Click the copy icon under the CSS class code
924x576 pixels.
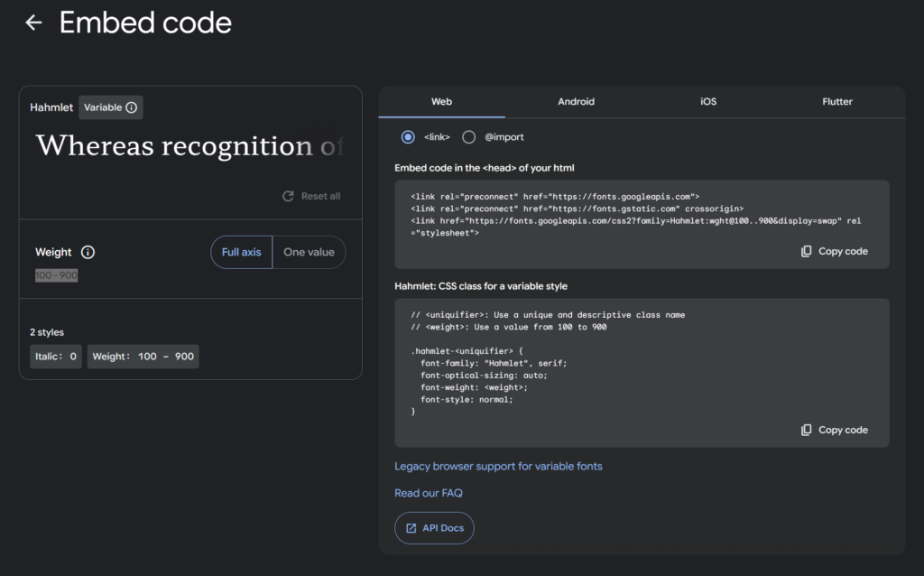click(x=806, y=430)
